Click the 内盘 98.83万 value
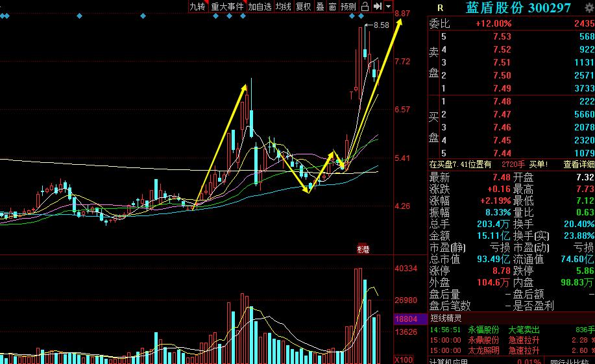The height and width of the screenshot is (364, 595). (577, 282)
